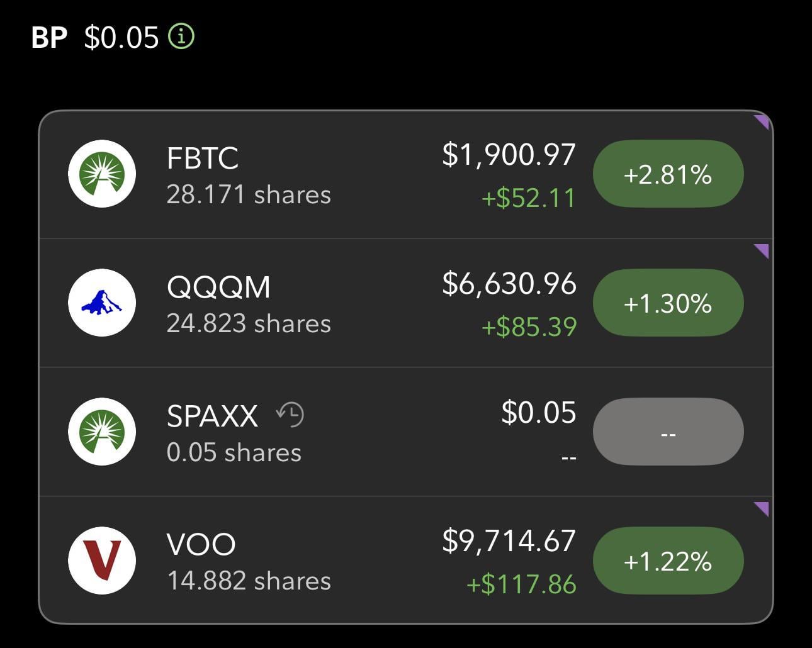Click the FBTC $1,900.97 market value
The image size is (812, 648).
click(509, 155)
